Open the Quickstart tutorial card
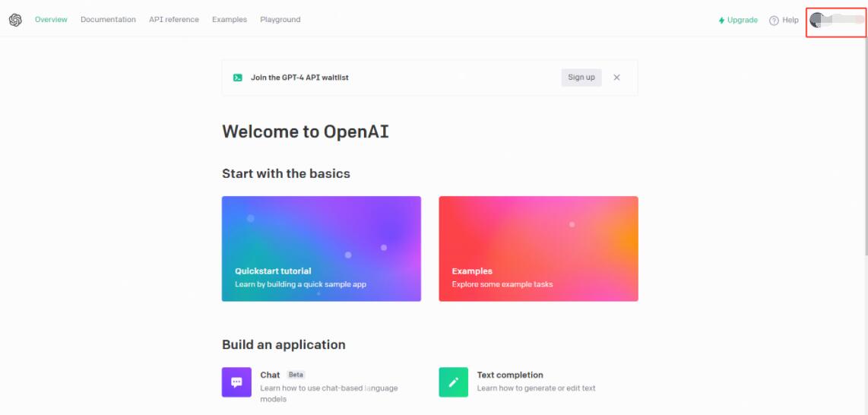The height and width of the screenshot is (415, 868). [x=321, y=249]
